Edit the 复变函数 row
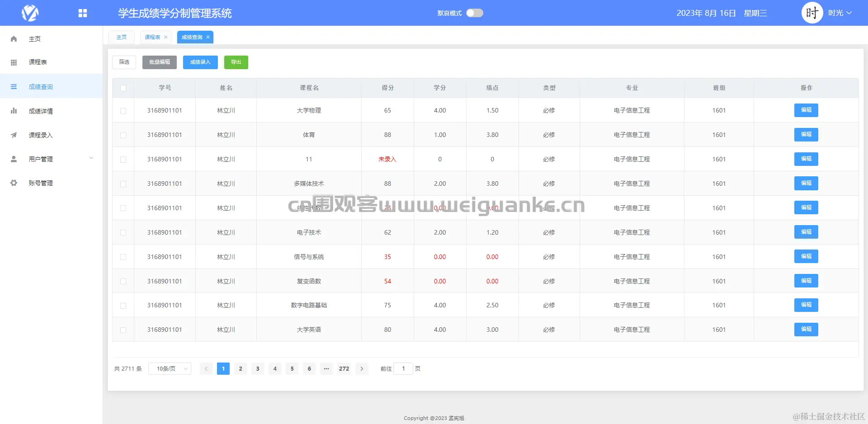Viewport: 868px width, 424px height. click(806, 281)
